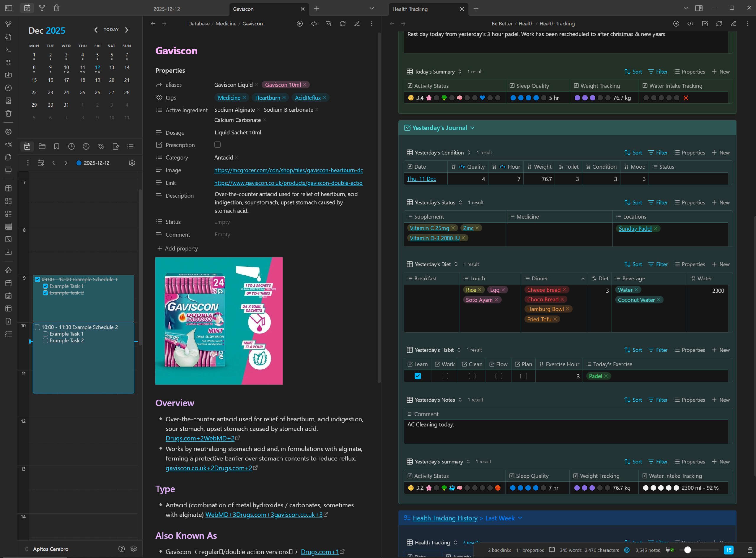This screenshot has height=558, width=756.
Task: Click the refresh icon in the Health Tracking pane header
Action: pos(719,24)
